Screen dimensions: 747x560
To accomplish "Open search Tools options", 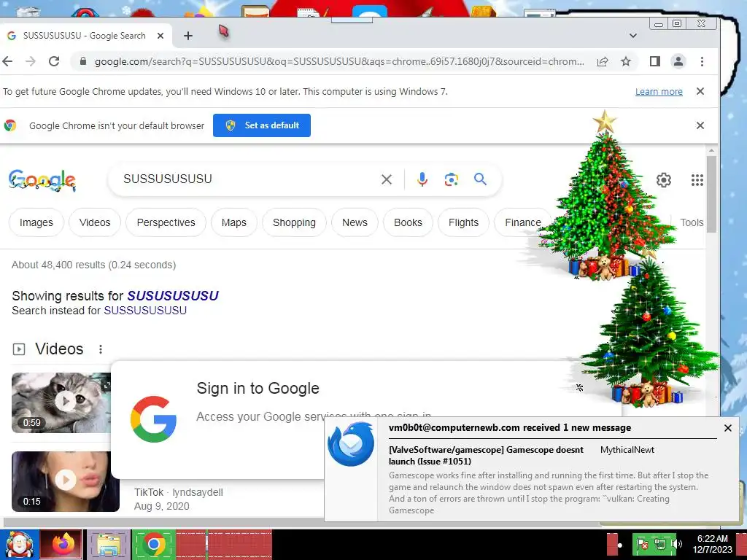I will (x=692, y=222).
